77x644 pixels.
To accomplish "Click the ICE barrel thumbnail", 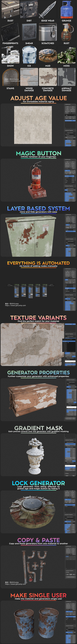I will point(29,54).
